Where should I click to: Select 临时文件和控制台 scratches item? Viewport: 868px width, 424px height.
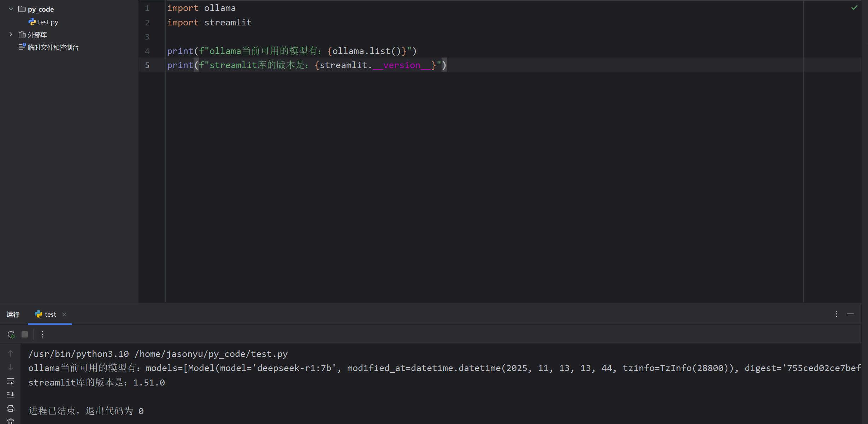[53, 47]
